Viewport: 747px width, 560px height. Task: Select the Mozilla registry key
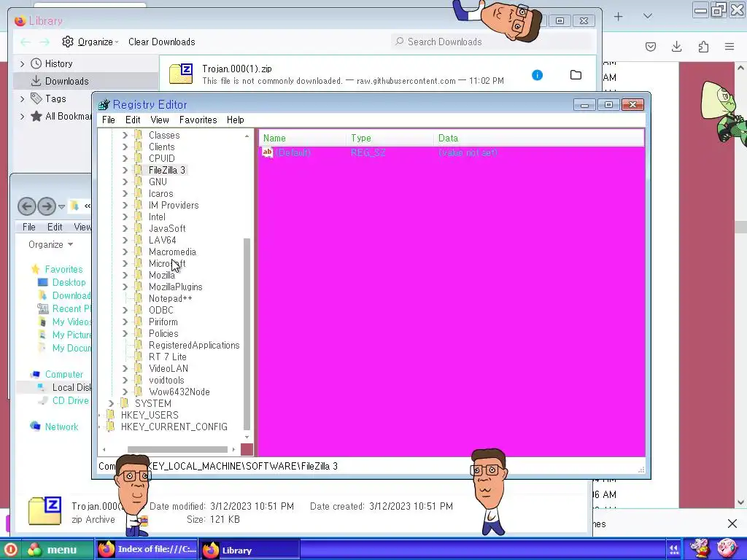161,275
